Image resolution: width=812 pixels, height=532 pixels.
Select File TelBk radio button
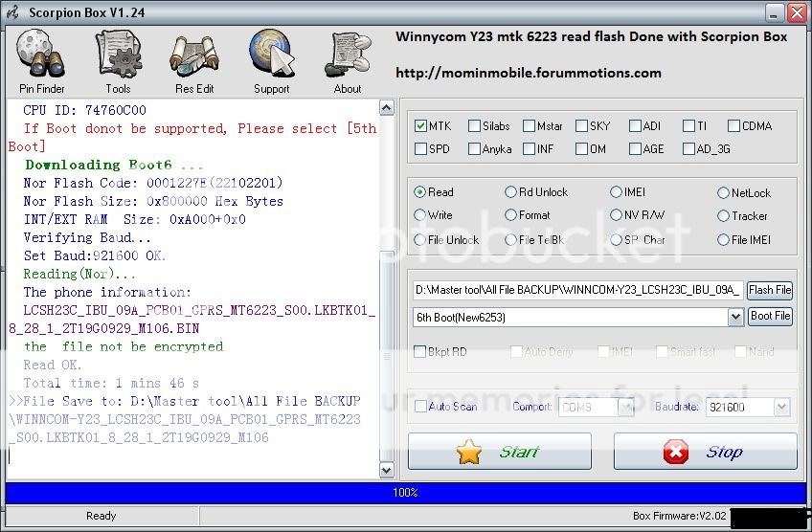(x=510, y=239)
